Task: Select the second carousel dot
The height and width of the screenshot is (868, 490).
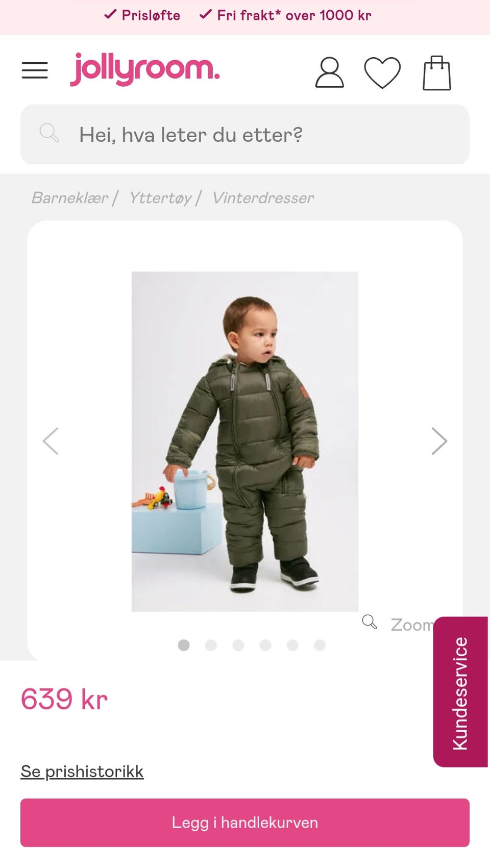Action: pyautogui.click(x=211, y=645)
